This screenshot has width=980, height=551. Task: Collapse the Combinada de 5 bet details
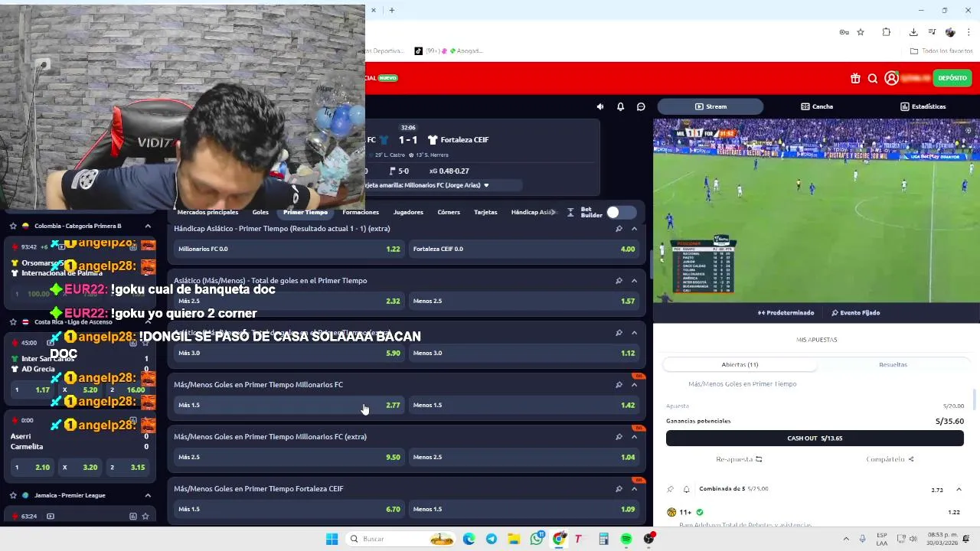(x=959, y=490)
